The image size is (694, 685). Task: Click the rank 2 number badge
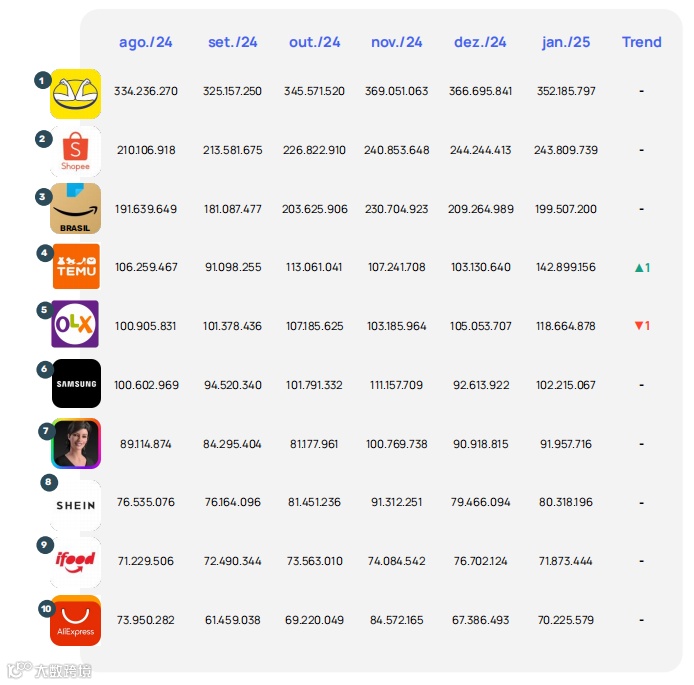43,139
